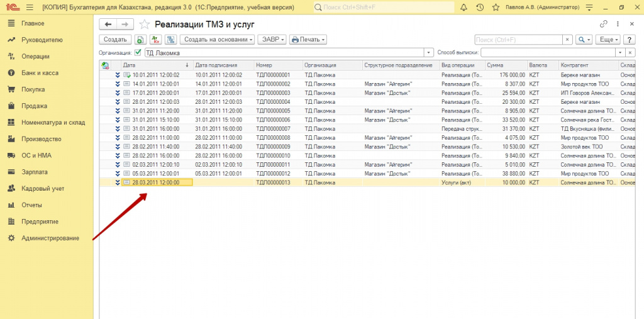Toggle the Организация filter checkbox
The width and height of the screenshot is (644, 319).
click(x=138, y=53)
